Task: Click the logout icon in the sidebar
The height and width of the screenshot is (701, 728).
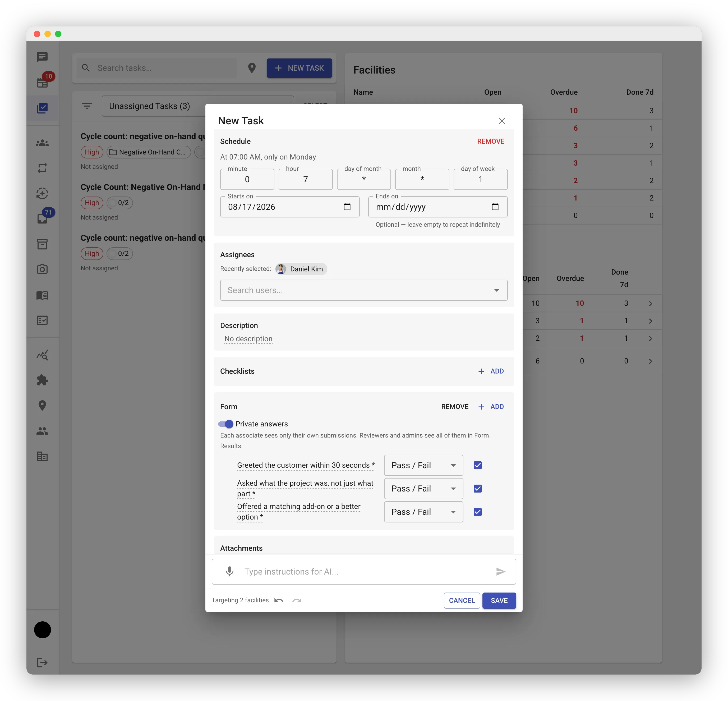Action: pos(42,662)
